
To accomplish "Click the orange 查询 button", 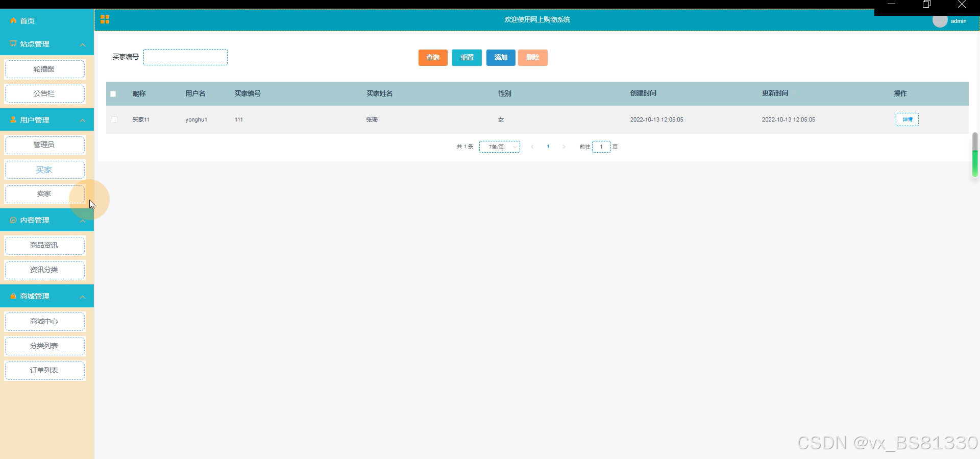I will click(x=433, y=58).
